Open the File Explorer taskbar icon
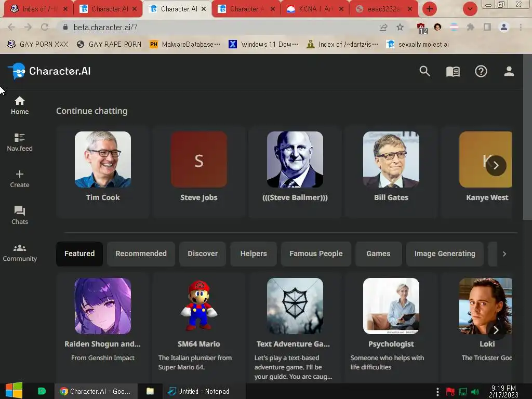The width and height of the screenshot is (532, 399). 150,391
